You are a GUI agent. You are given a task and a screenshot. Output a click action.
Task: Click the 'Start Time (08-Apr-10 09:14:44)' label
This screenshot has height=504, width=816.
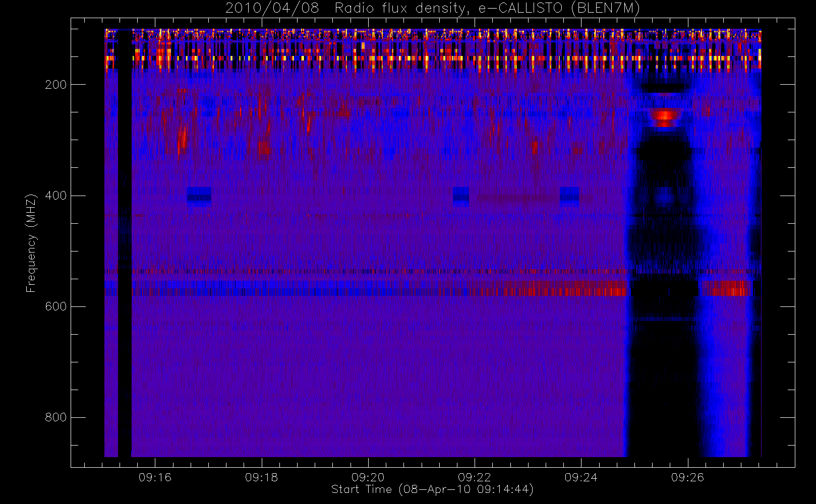[x=432, y=489]
